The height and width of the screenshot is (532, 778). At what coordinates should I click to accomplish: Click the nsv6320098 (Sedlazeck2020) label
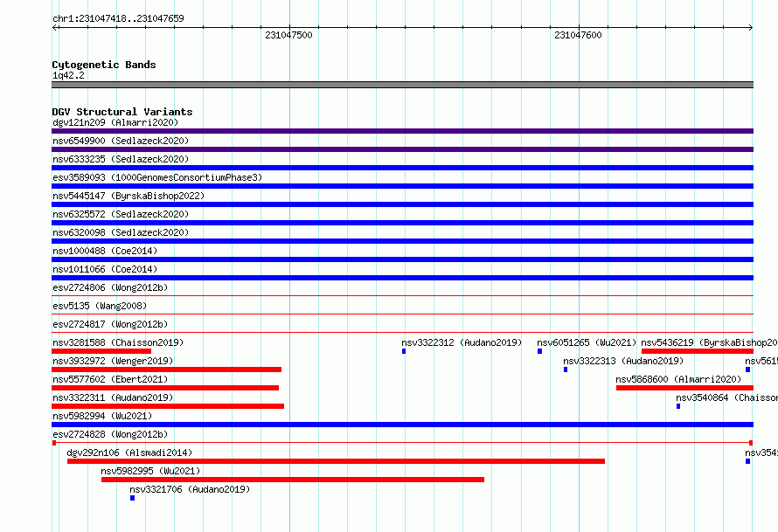(121, 232)
